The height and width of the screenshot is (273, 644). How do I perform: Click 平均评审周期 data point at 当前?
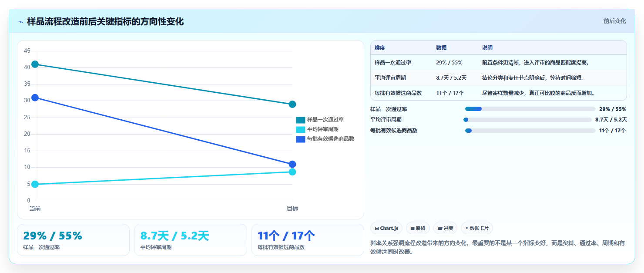[35, 184]
